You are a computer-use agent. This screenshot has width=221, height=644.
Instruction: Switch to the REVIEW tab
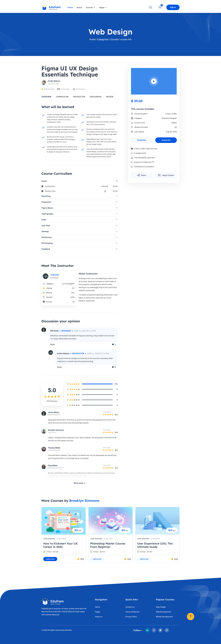click(109, 97)
